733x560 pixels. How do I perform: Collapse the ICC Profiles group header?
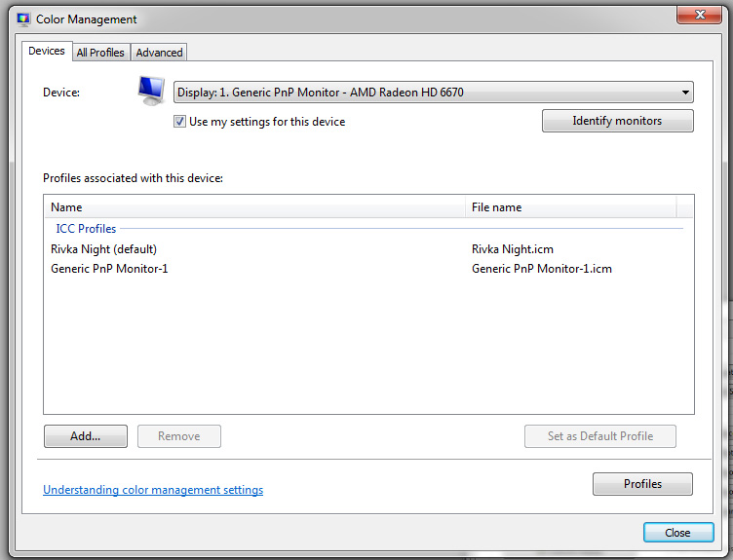(x=86, y=229)
